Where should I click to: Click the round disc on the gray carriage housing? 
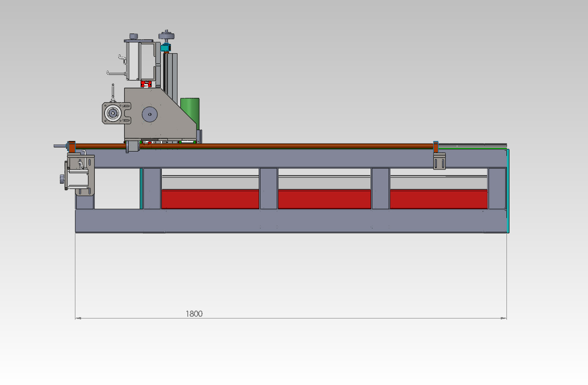(x=150, y=115)
